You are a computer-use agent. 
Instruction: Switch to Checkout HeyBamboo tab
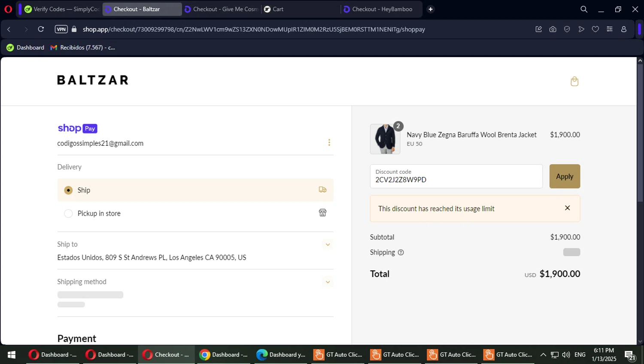[x=381, y=9]
